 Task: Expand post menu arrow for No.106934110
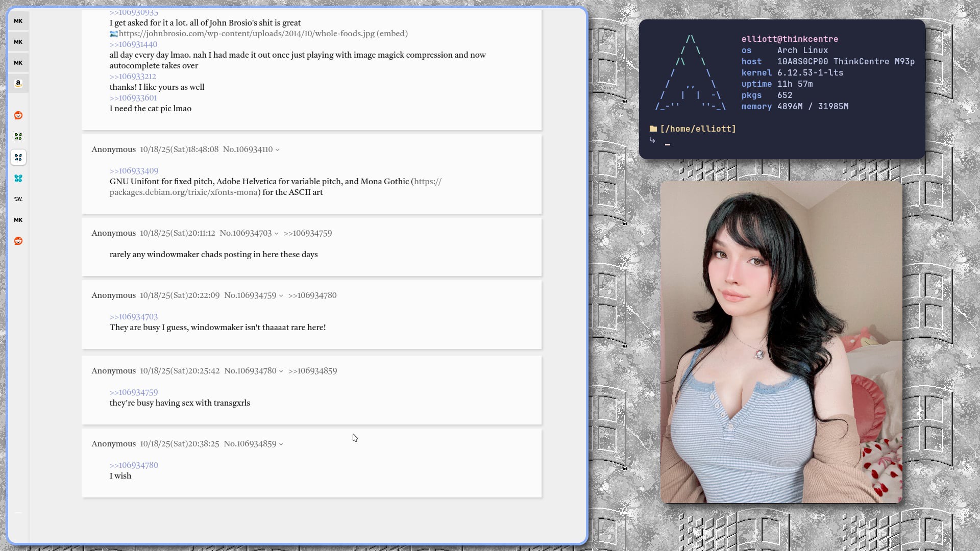click(278, 150)
